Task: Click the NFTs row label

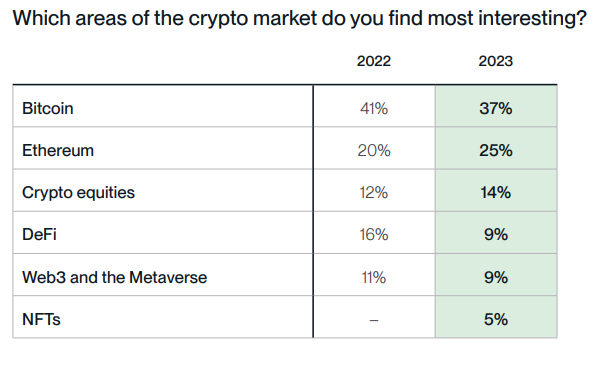Action: click(41, 319)
